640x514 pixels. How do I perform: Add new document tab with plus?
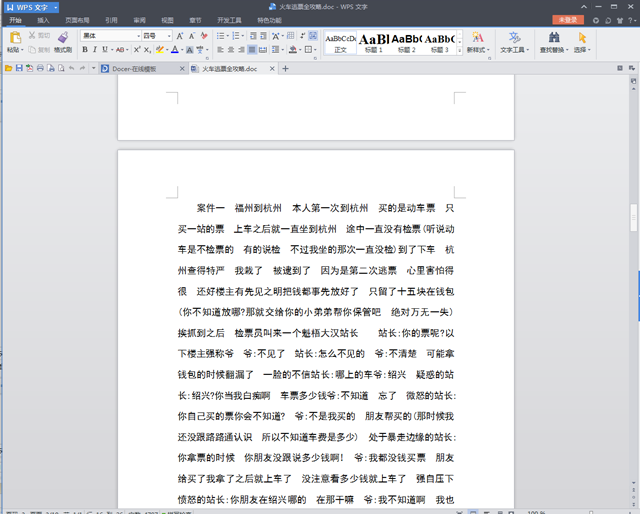pos(285,69)
